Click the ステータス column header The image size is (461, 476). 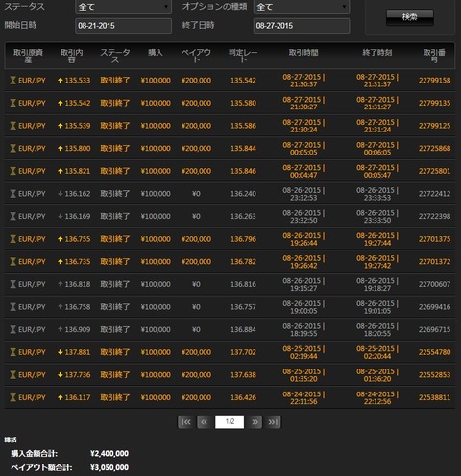pyautogui.click(x=115, y=56)
